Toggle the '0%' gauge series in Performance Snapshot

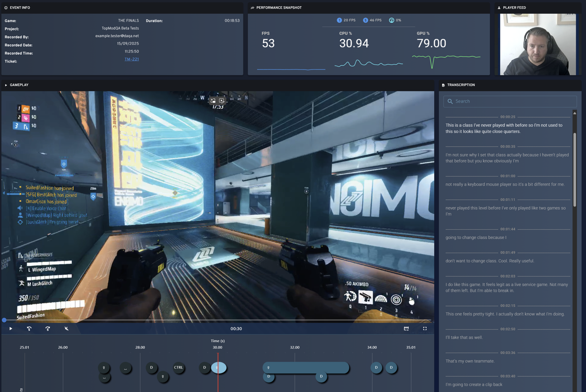click(395, 20)
